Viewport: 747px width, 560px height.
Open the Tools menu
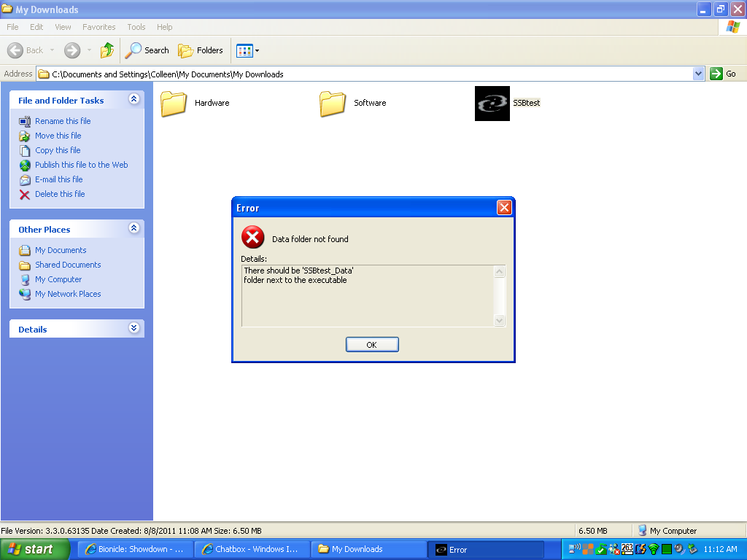(x=136, y=27)
